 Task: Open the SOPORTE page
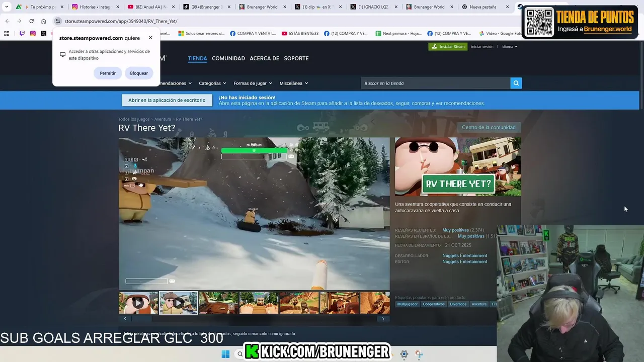tap(296, 58)
